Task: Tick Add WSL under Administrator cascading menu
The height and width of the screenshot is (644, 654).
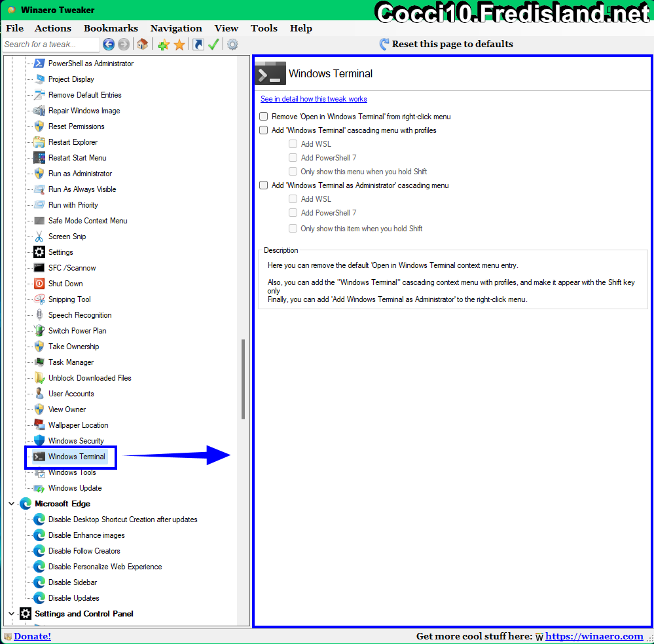Action: [293, 199]
